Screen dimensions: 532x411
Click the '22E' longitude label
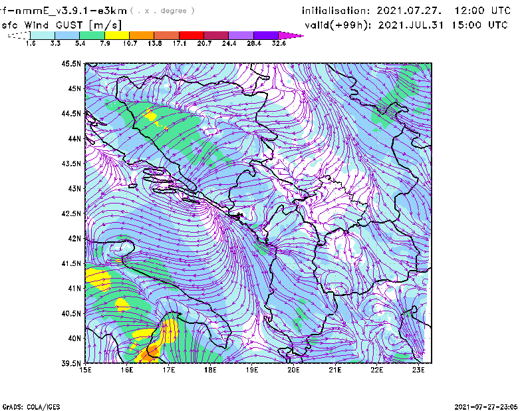pos(377,370)
